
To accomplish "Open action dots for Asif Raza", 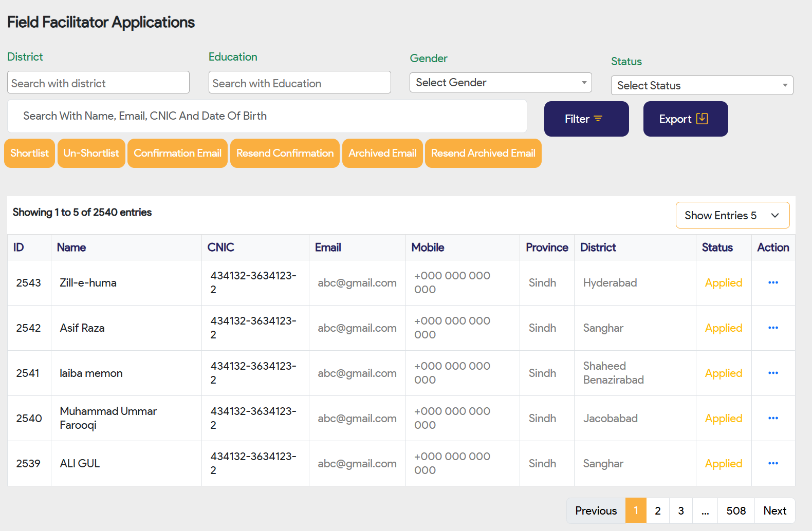I will pyautogui.click(x=773, y=328).
